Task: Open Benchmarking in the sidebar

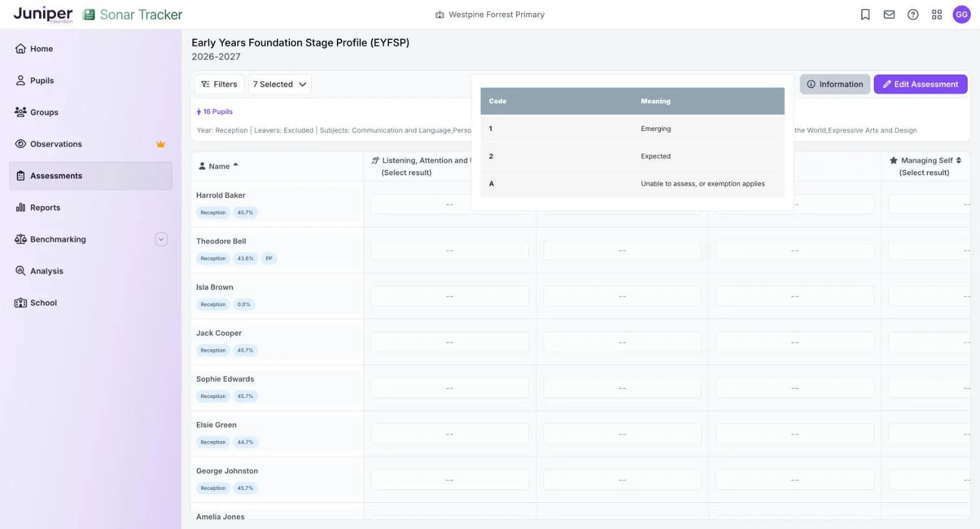Action: click(91, 239)
